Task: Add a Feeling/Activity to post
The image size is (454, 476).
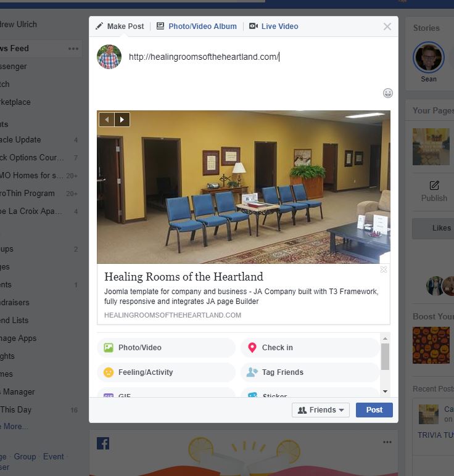Action: pos(166,372)
